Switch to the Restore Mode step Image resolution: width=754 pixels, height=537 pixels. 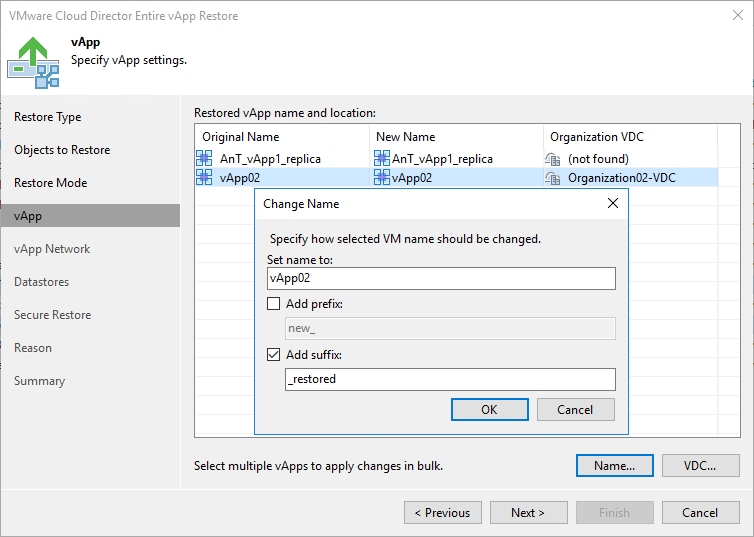coord(50,183)
